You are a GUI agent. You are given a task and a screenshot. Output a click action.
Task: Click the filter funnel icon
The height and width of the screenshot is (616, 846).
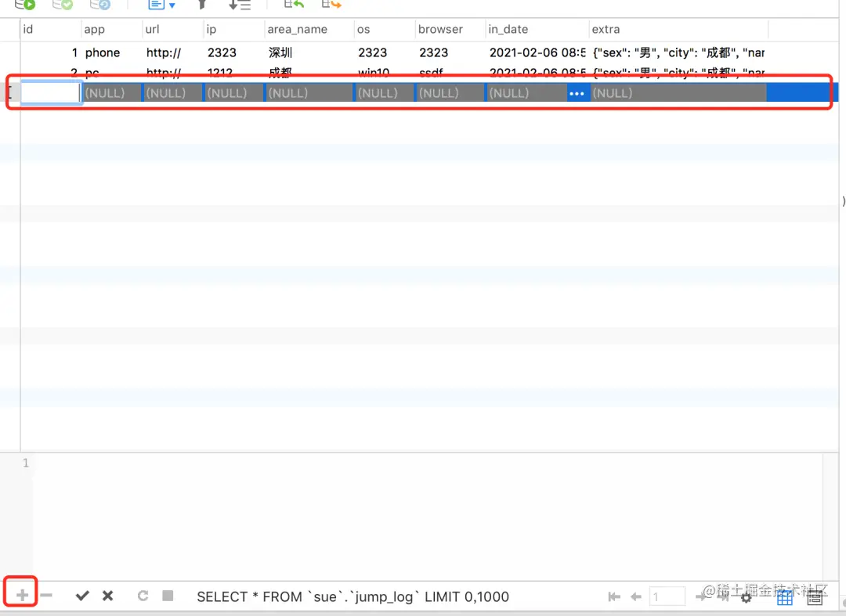point(202,5)
